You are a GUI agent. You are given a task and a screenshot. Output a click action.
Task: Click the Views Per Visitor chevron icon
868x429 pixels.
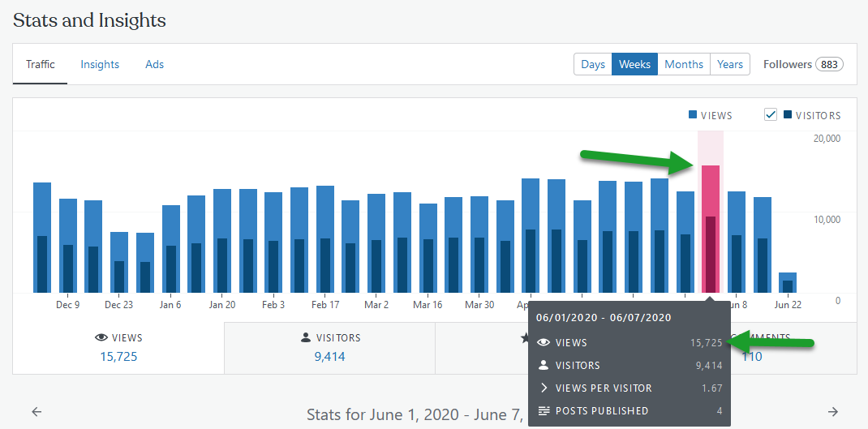click(x=544, y=388)
